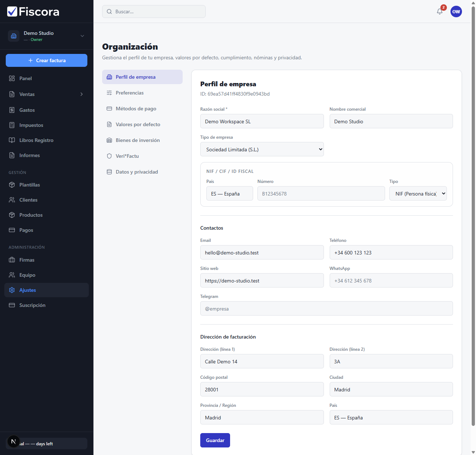Click the Panel dashboard icon
The height and width of the screenshot is (455, 476).
12,78
